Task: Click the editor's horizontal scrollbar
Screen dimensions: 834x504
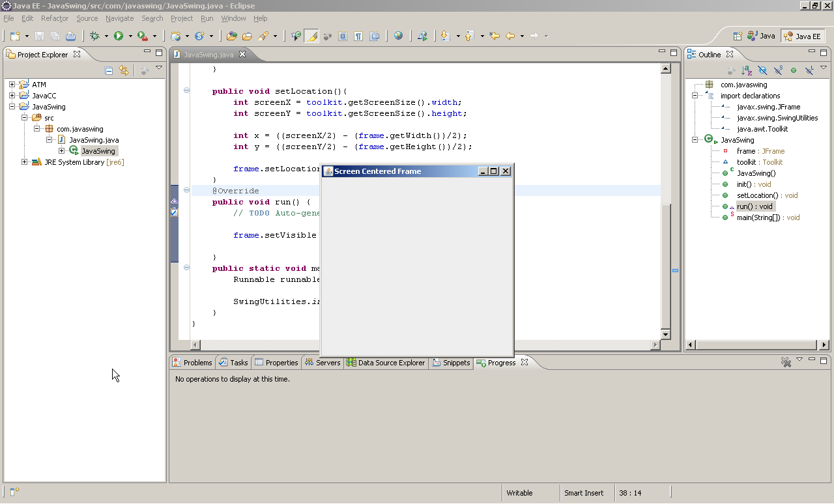Action: 261,344
